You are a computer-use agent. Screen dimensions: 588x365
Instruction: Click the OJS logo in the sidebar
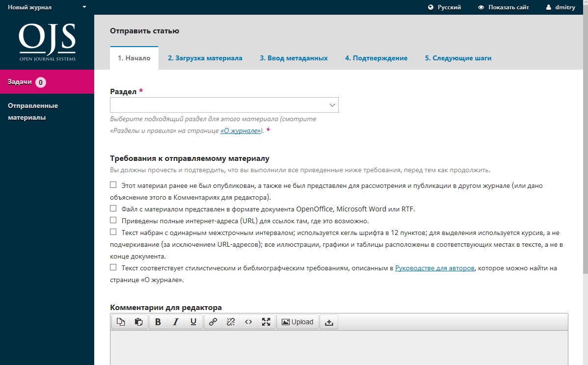point(47,42)
